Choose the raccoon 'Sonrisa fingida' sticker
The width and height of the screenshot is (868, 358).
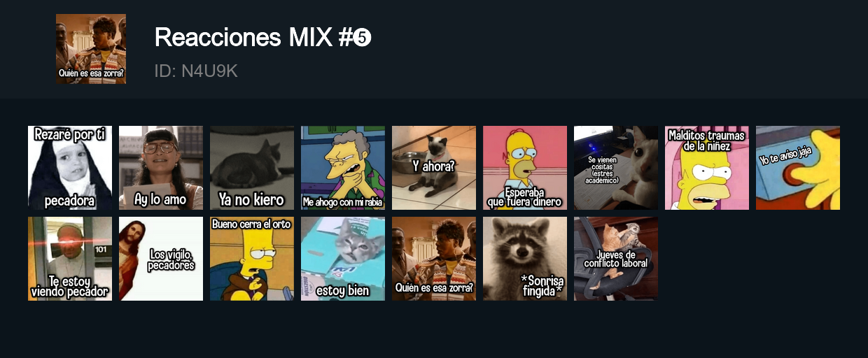tap(525, 259)
